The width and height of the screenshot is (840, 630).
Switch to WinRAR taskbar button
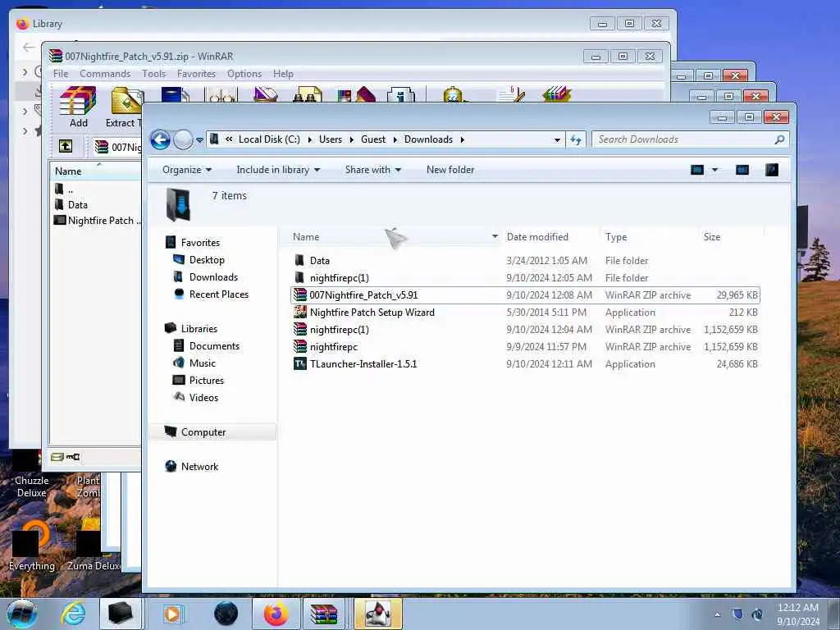click(325, 614)
